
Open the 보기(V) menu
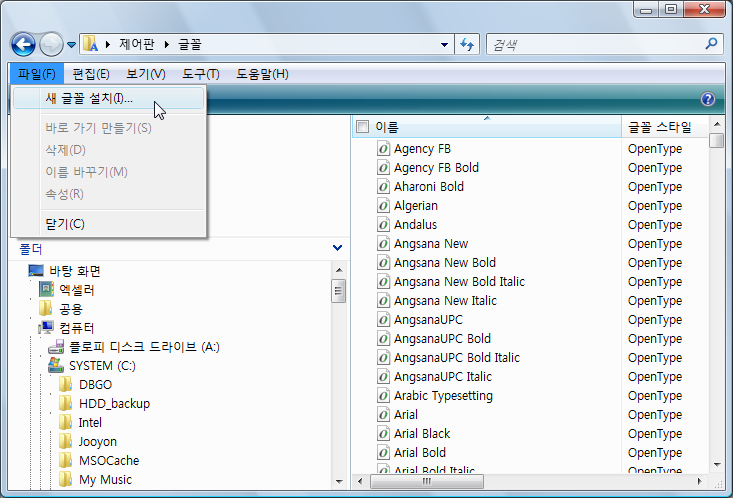pyautogui.click(x=146, y=74)
